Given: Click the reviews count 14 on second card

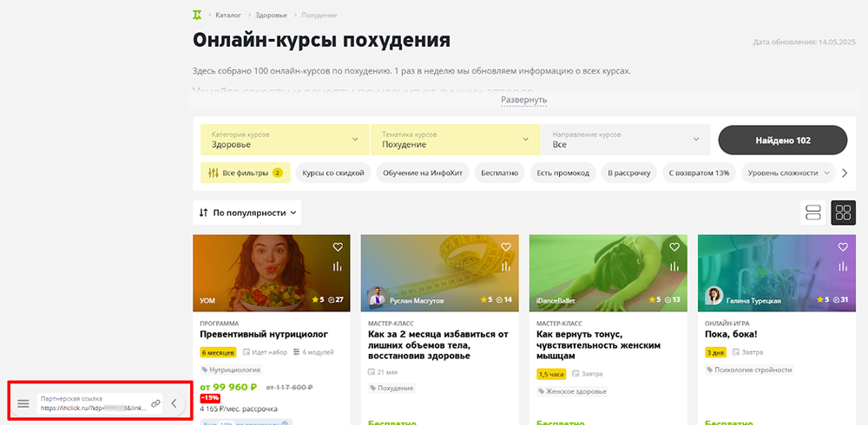Looking at the screenshot, I should point(504,300).
